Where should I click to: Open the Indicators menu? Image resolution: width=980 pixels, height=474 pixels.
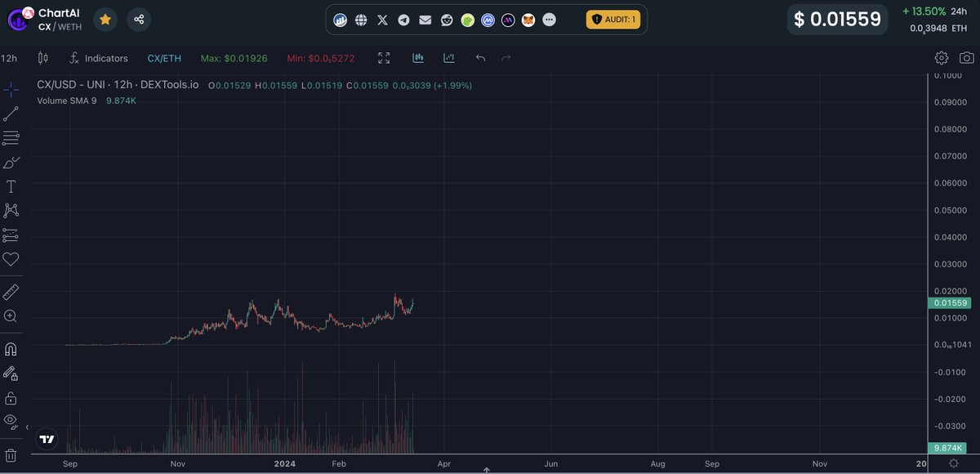click(x=99, y=58)
